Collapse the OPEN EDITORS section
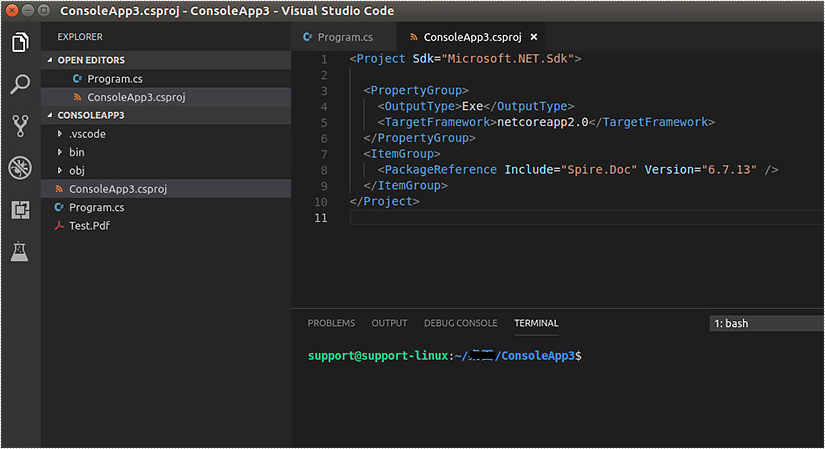Image resolution: width=825 pixels, height=449 pixels. click(x=50, y=60)
